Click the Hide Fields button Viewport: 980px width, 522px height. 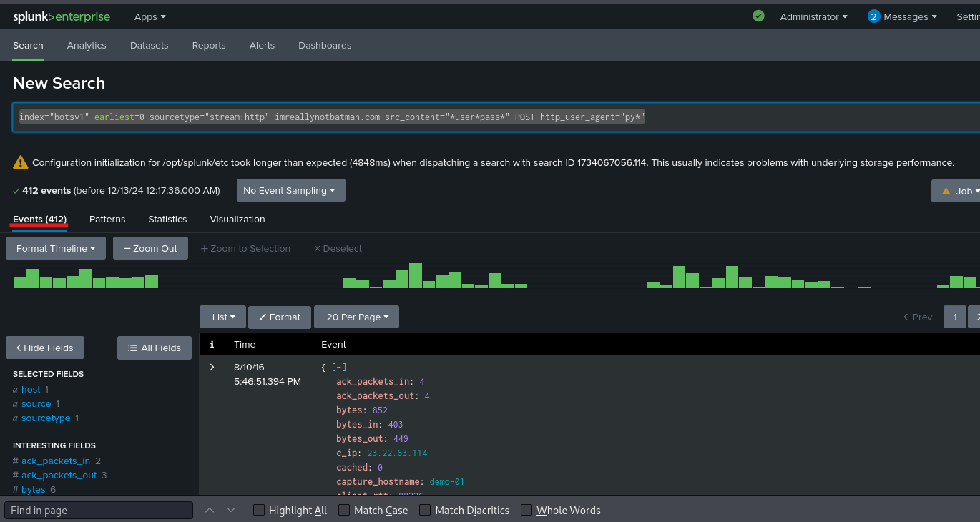tap(44, 348)
